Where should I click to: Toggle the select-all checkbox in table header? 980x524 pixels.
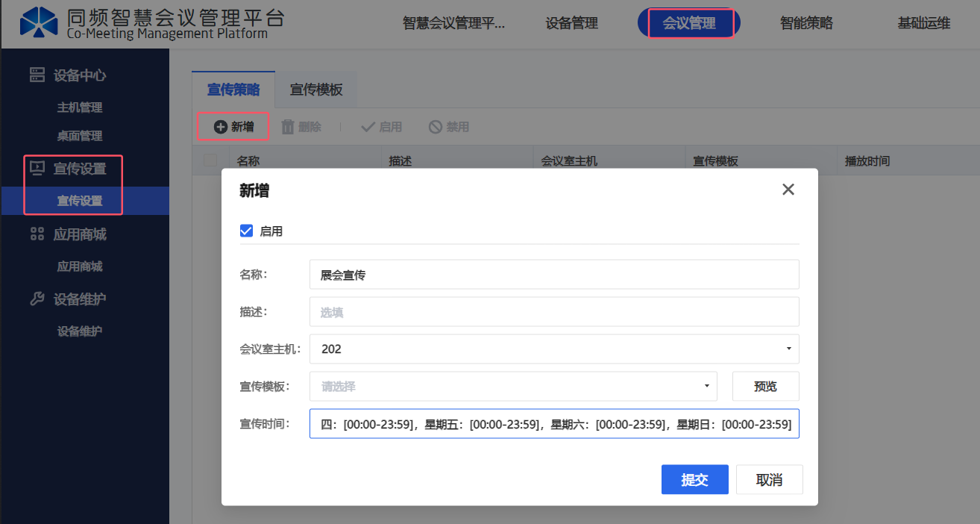(210, 160)
